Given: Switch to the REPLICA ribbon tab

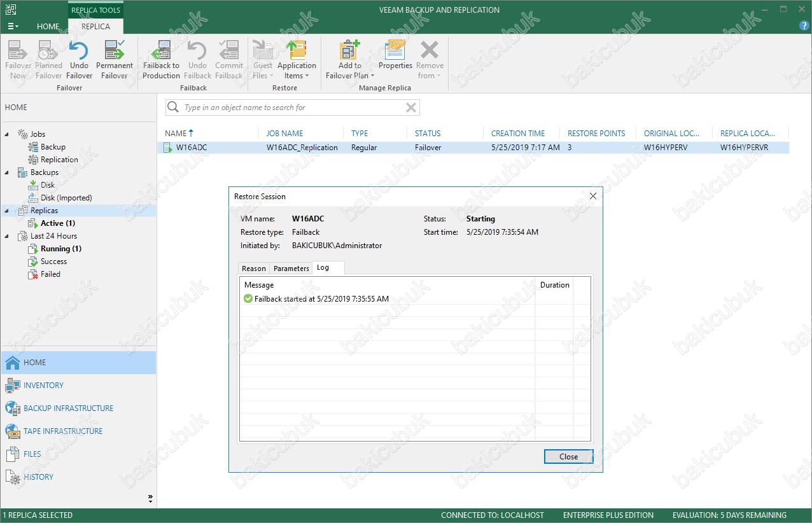Looking at the screenshot, I should pyautogui.click(x=95, y=26).
